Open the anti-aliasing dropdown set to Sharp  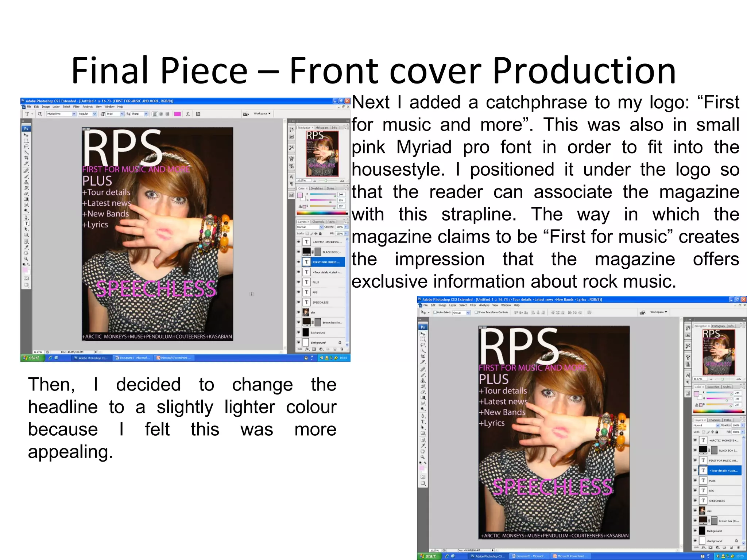point(139,114)
